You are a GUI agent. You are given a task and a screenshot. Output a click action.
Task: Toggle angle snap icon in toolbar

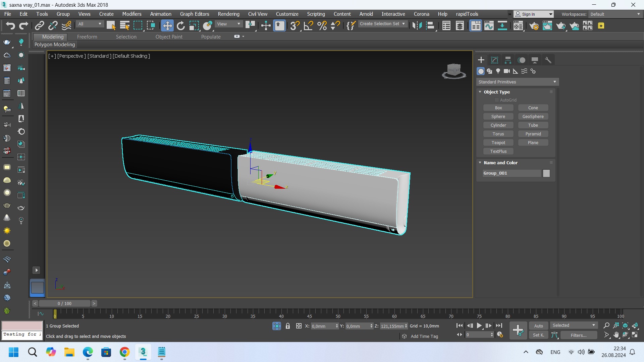click(x=308, y=26)
